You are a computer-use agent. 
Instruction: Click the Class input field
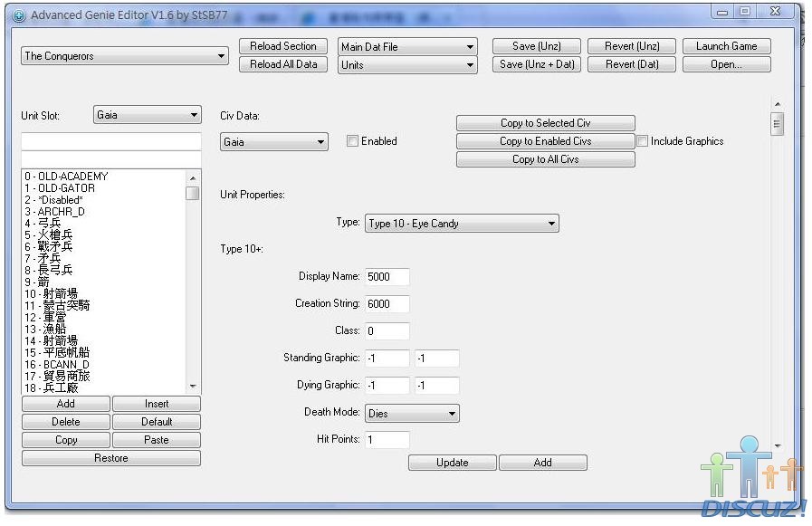387,331
